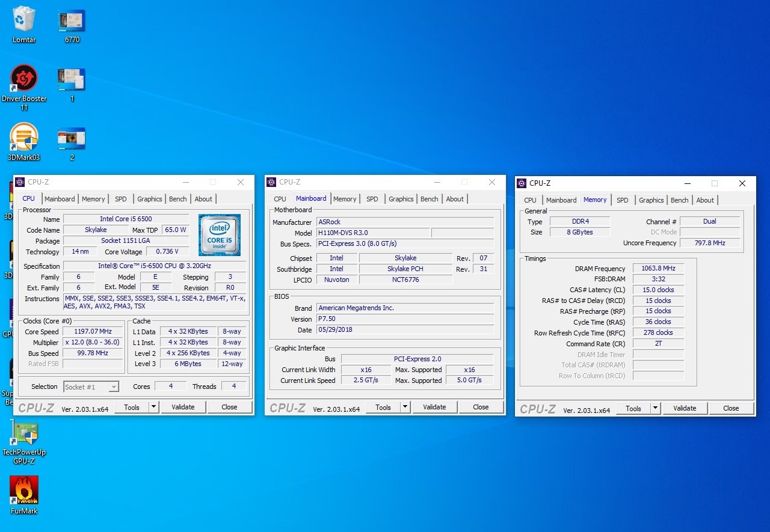The image size is (770, 532).
Task: Expand the Socket #1 selection dropdown
Action: pos(114,387)
